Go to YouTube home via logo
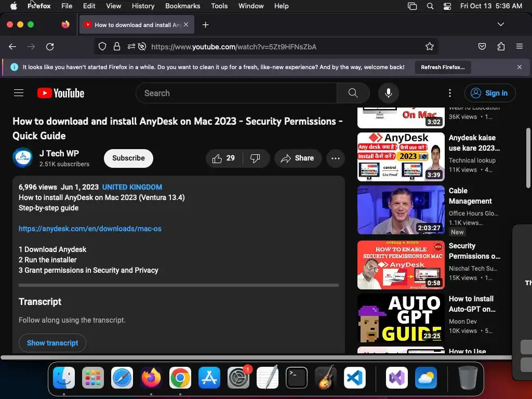The image size is (532, 399). coord(61,93)
